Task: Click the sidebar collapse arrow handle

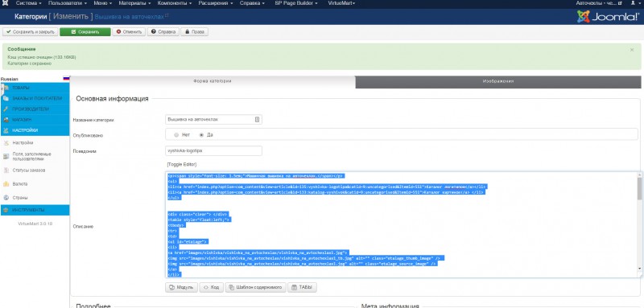Action: 2,89
